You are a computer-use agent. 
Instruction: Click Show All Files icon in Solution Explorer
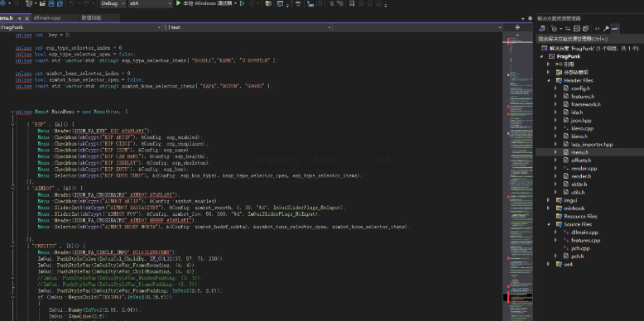coord(586,29)
